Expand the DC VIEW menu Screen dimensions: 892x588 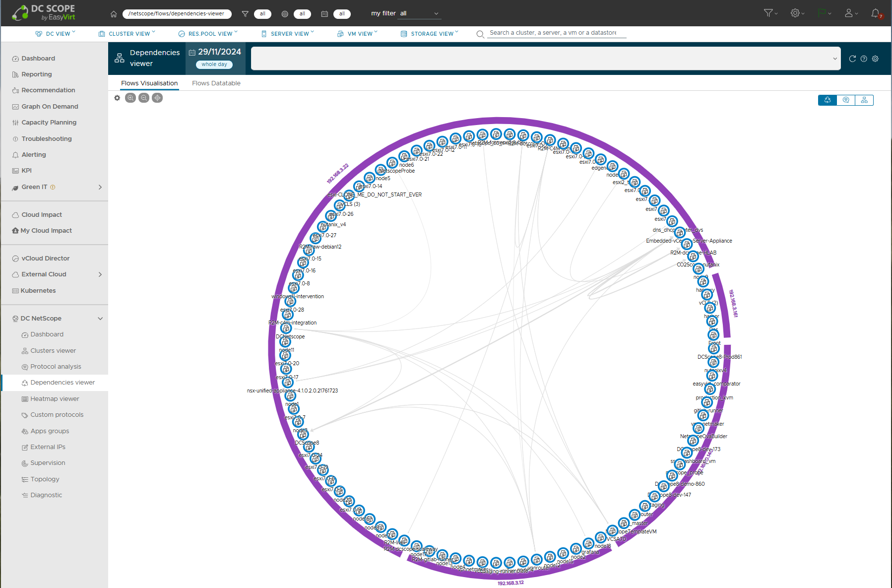(56, 34)
